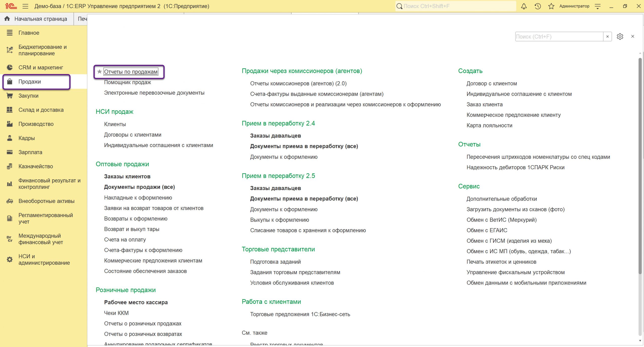This screenshot has width=644, height=347.
Task: Click scrollbar down arrow at bottom right
Action: (640, 341)
